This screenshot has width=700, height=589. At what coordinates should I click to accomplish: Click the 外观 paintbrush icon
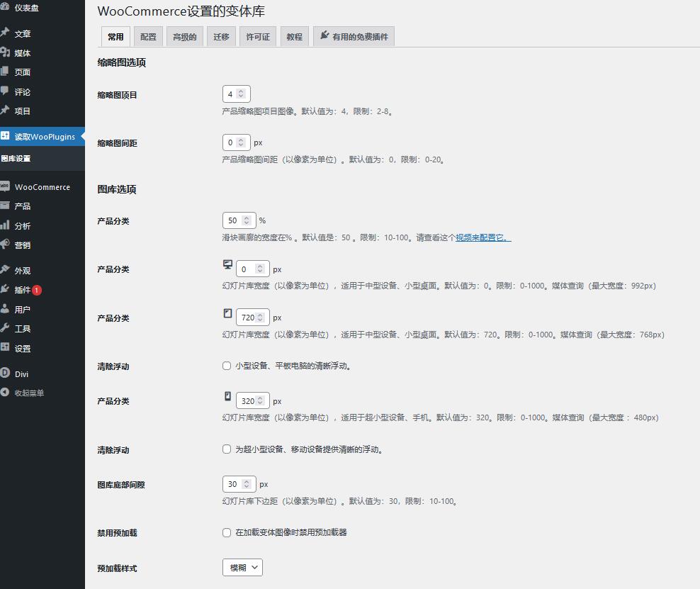tap(4, 269)
